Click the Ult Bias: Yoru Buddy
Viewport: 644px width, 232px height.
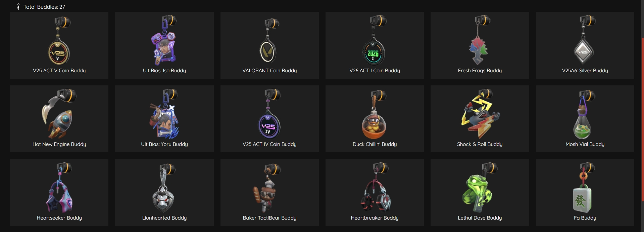(164, 119)
